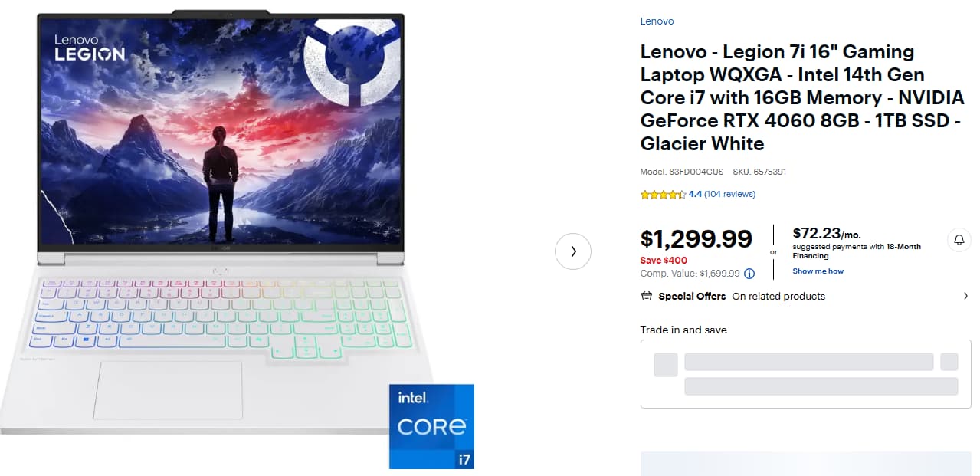980x476 pixels.
Task: Click the price alert bell icon
Action: [x=959, y=240]
